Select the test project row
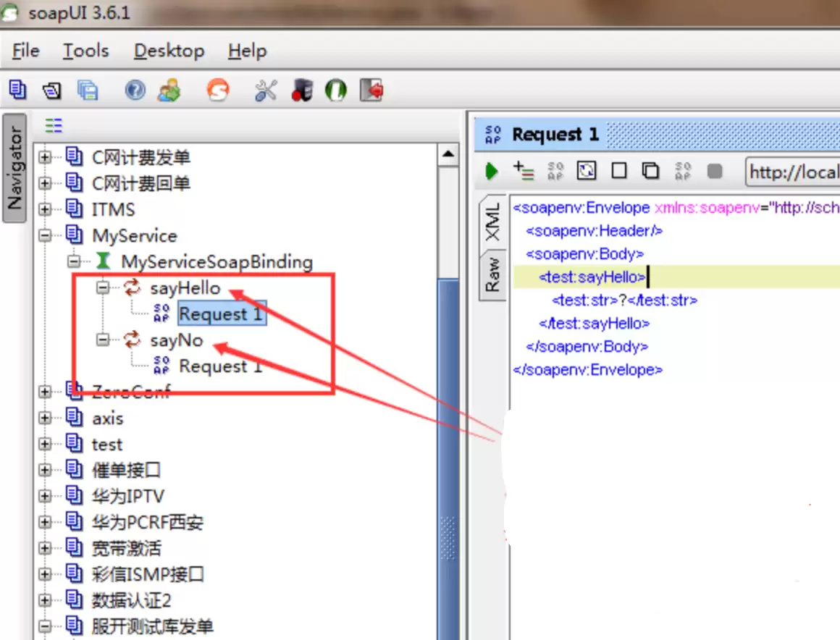The image size is (840, 640). click(x=106, y=445)
